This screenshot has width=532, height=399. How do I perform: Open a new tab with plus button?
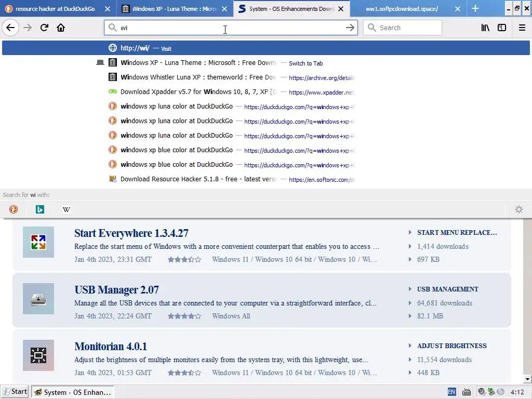click(475, 8)
